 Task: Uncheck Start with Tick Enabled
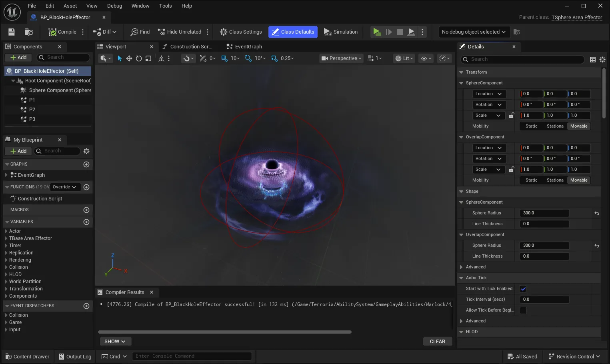[523, 289]
